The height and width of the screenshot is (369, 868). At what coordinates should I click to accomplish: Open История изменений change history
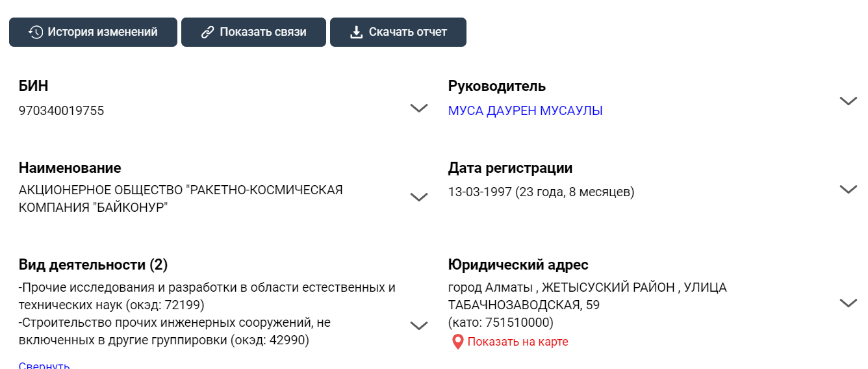click(93, 32)
